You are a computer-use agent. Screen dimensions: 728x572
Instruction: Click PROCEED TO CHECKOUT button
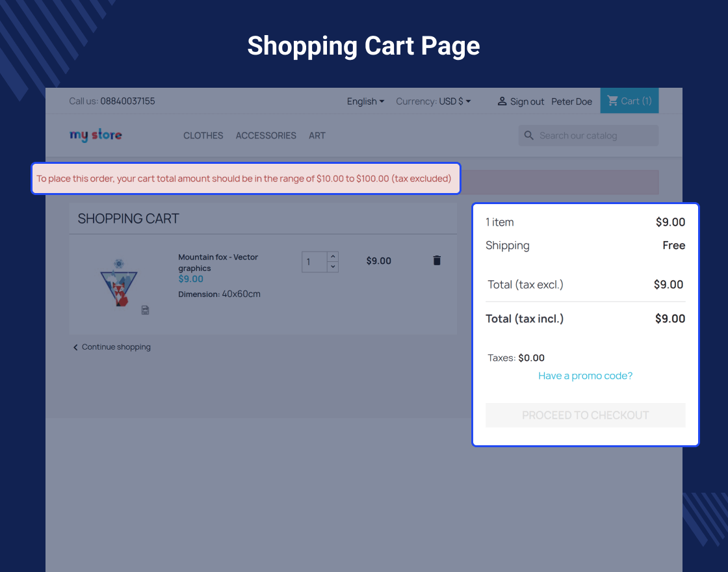[585, 415]
